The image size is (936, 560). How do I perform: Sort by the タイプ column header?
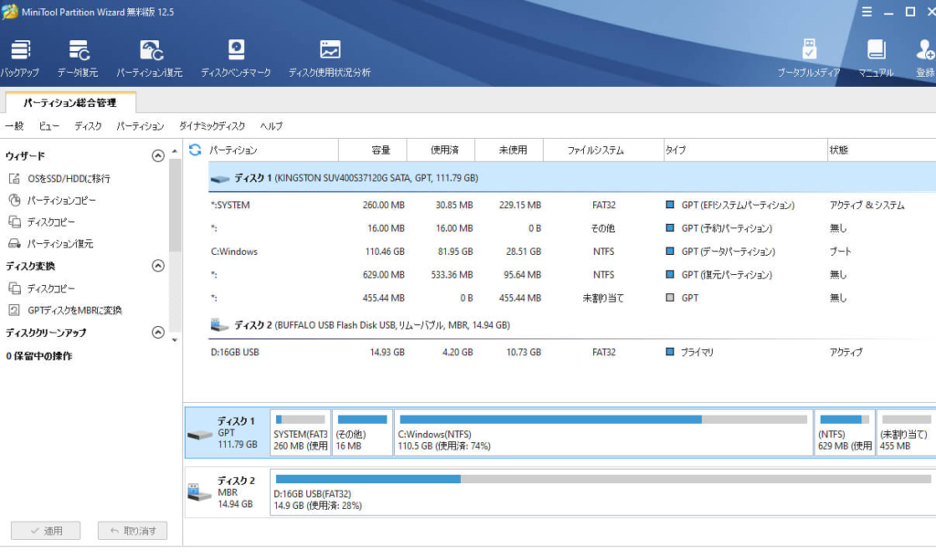(x=746, y=151)
